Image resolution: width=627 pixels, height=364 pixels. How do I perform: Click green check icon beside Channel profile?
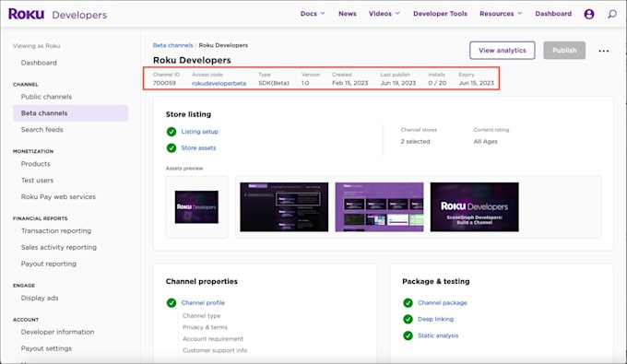coord(172,303)
